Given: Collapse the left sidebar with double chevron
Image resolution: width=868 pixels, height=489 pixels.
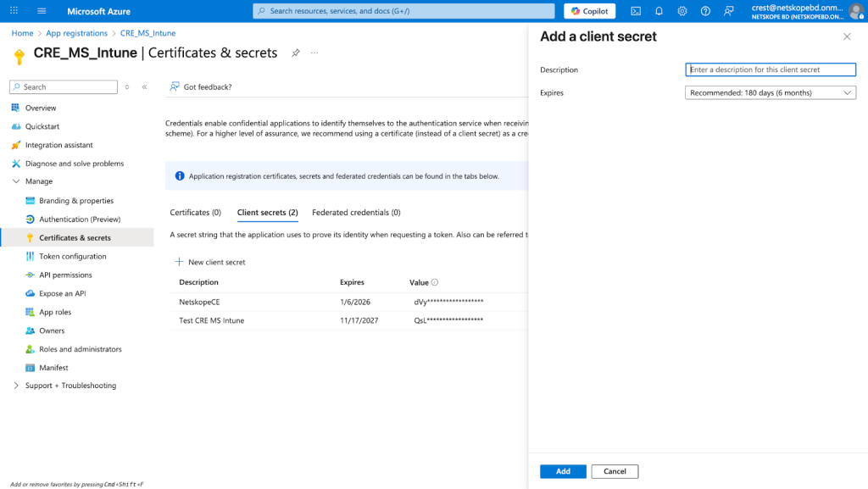Looking at the screenshot, I should [144, 86].
